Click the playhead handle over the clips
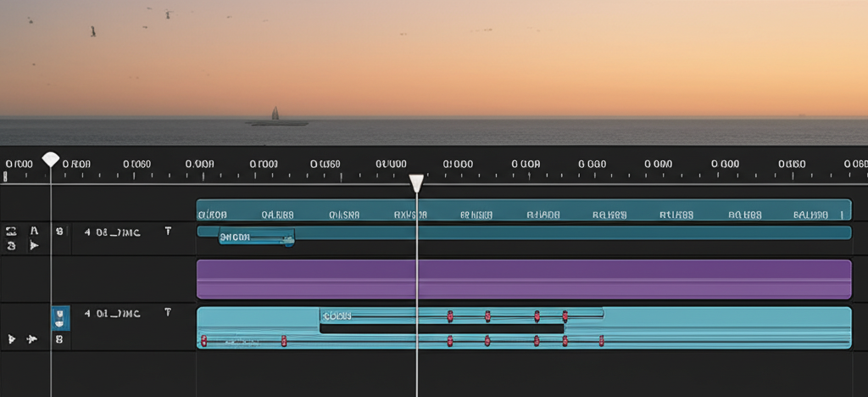 (416, 183)
